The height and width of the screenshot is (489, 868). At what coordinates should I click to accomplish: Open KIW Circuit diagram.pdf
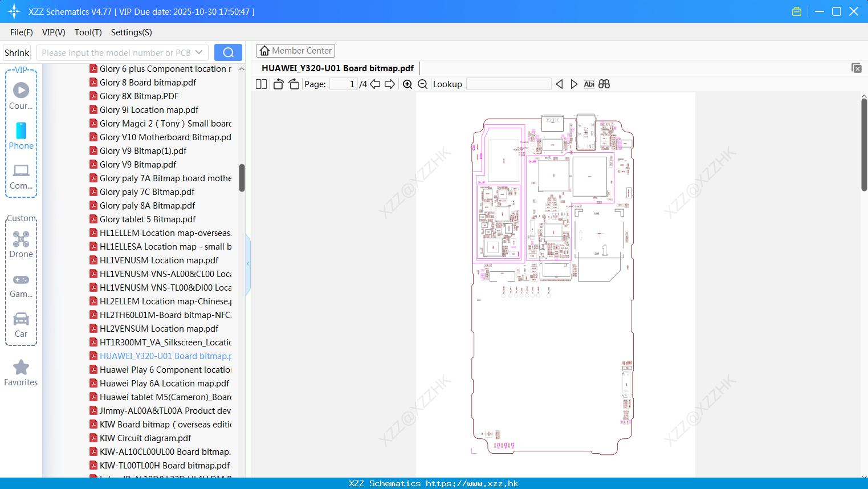145,438
